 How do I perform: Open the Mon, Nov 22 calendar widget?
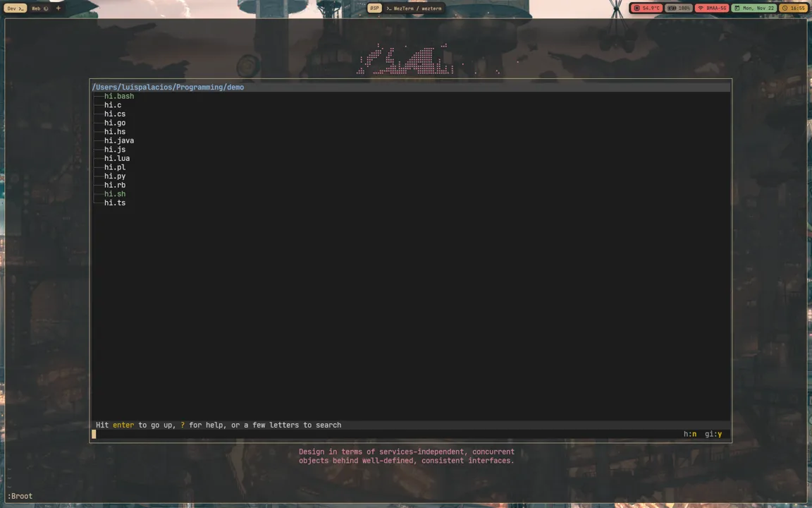tap(754, 8)
